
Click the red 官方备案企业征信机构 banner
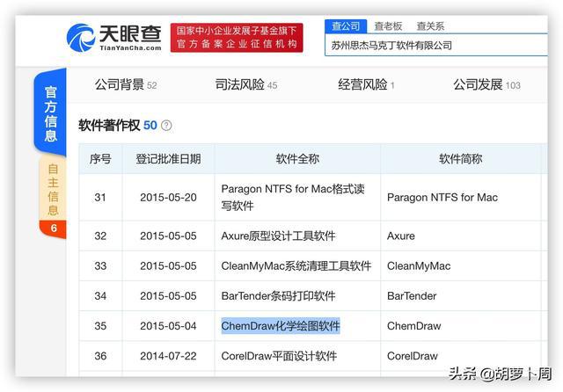[x=237, y=38]
